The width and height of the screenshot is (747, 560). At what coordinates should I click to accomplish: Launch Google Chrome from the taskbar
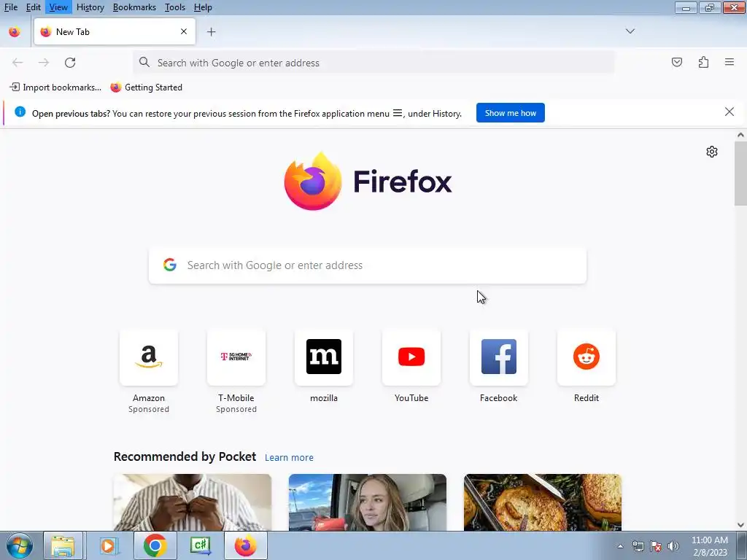[155, 545]
